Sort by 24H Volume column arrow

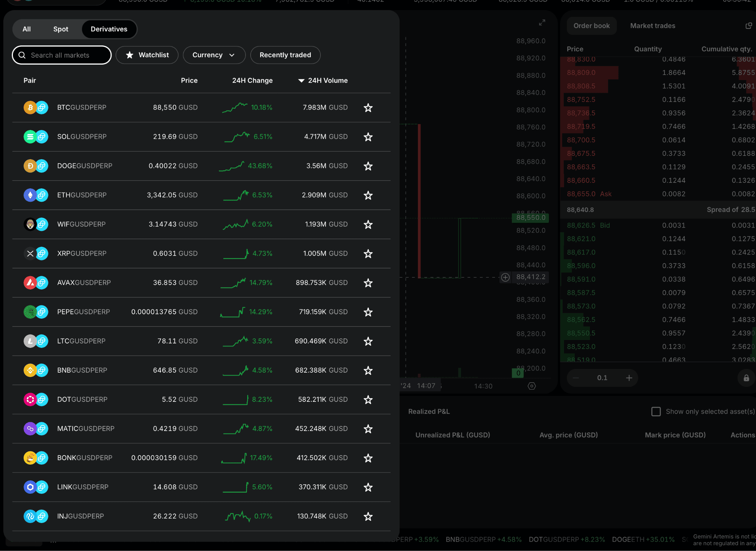301,81
